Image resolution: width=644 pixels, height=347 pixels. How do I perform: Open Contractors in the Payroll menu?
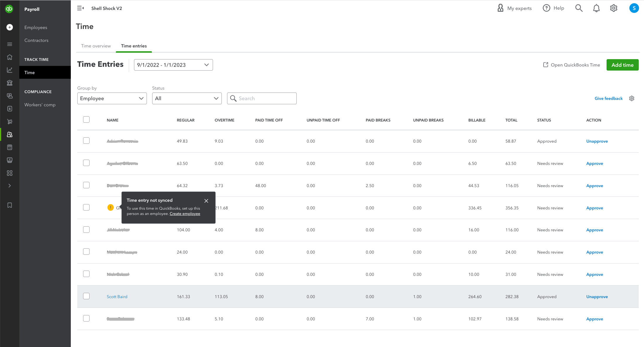coord(36,40)
